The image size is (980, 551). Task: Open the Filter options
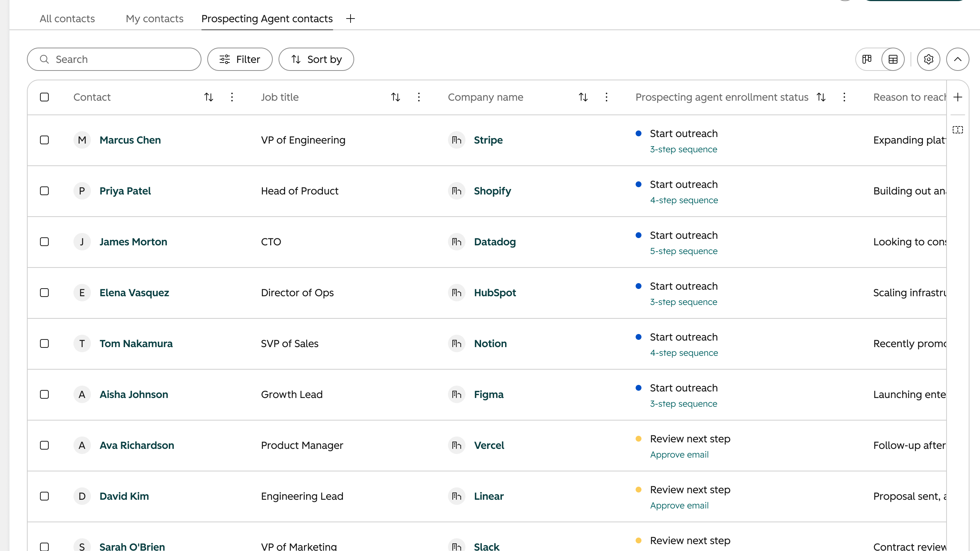[240, 59]
